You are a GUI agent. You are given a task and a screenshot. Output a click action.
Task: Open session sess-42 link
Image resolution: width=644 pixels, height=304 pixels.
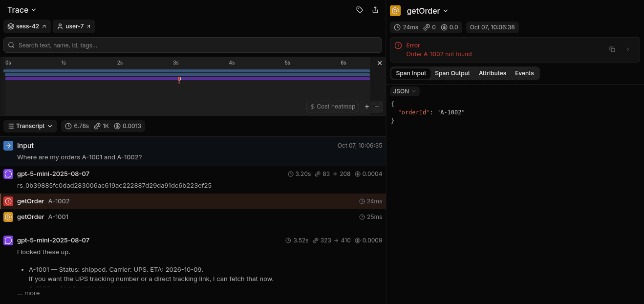click(27, 26)
